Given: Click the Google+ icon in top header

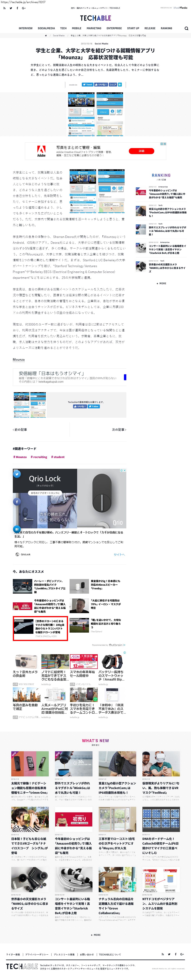Looking at the screenshot, I should click(x=24, y=8).
